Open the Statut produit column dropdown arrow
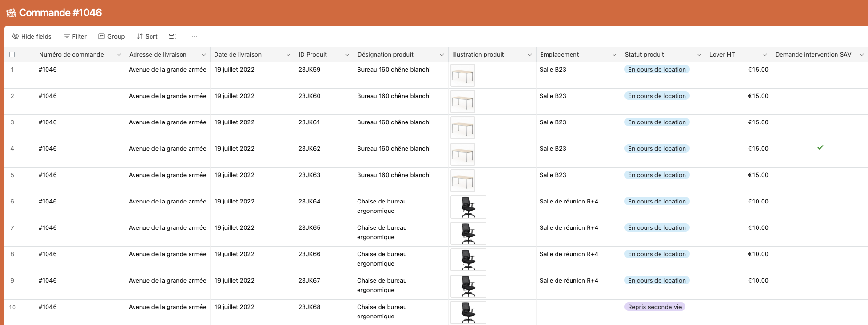 coord(699,55)
